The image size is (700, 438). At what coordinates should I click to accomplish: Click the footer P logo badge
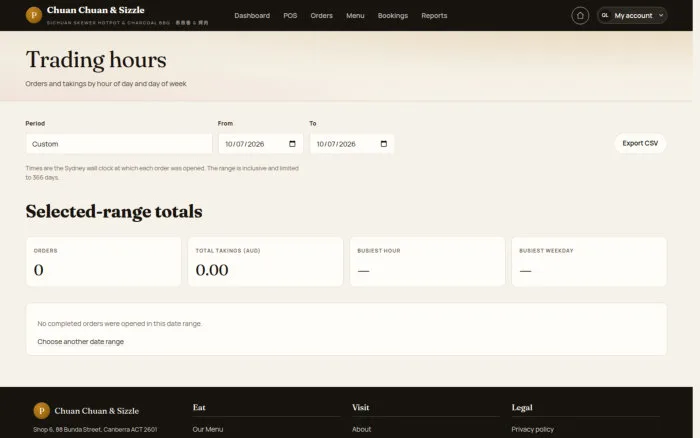42,410
